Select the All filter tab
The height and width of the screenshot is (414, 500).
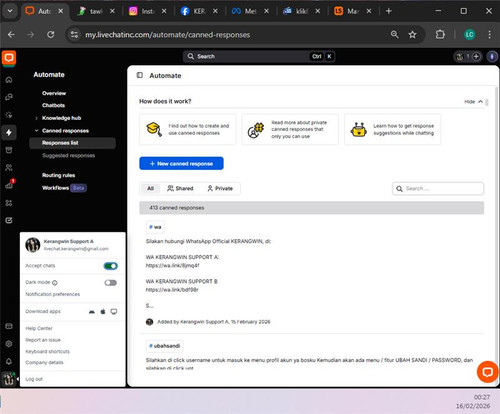pos(150,188)
